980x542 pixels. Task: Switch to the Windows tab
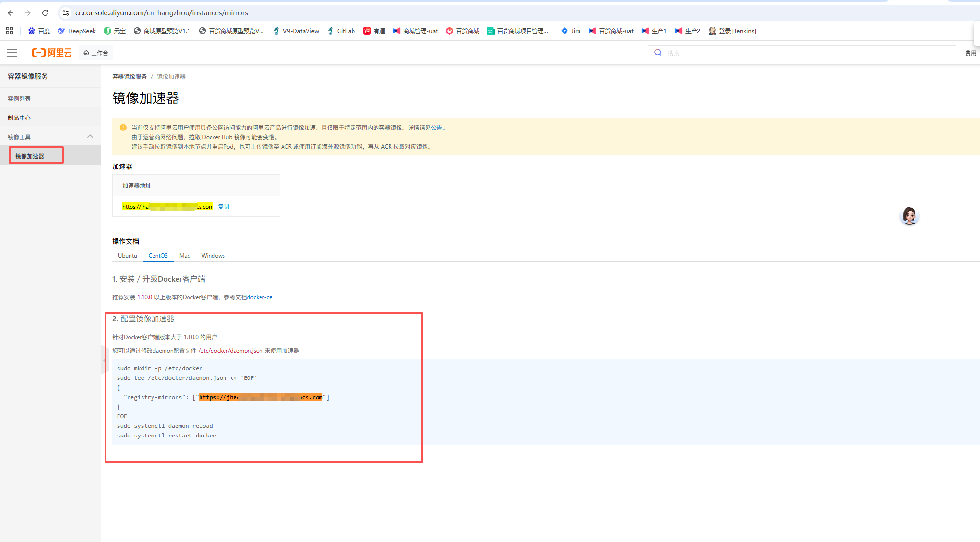click(x=213, y=256)
